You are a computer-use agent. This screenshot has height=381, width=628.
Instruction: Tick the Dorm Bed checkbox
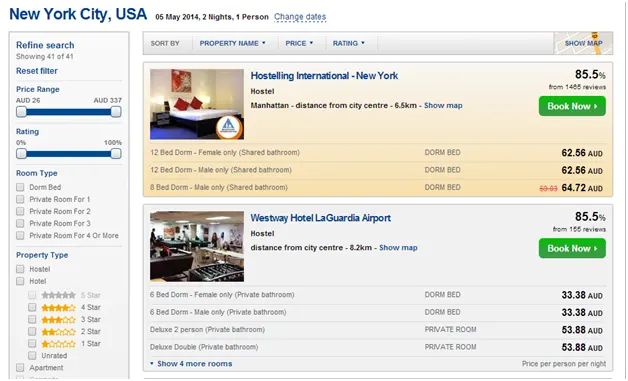(20, 187)
